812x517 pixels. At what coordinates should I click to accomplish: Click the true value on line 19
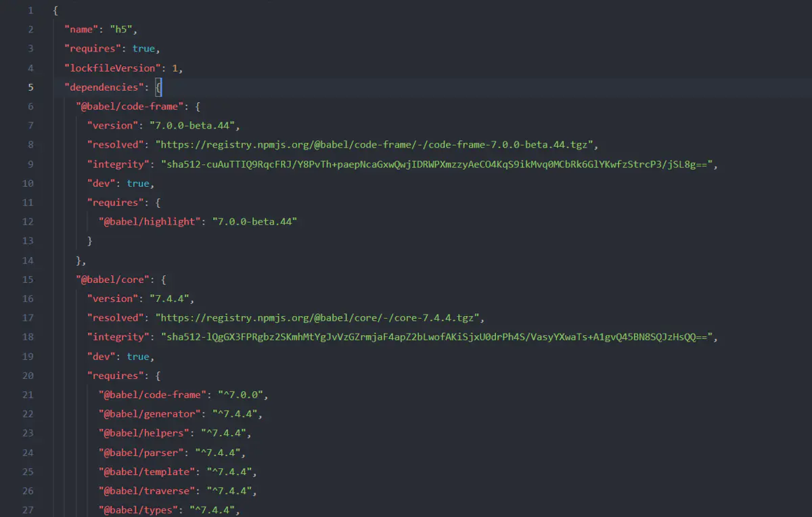pyautogui.click(x=138, y=357)
